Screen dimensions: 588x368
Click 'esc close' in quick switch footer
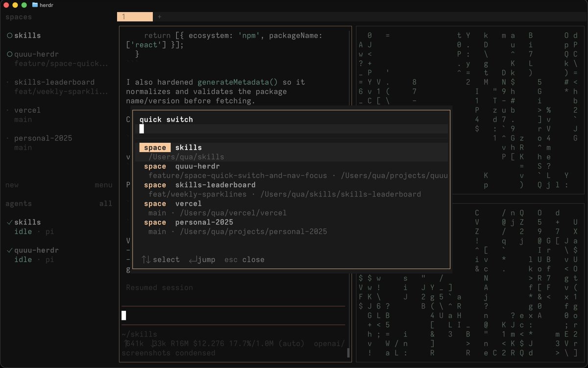pyautogui.click(x=244, y=259)
